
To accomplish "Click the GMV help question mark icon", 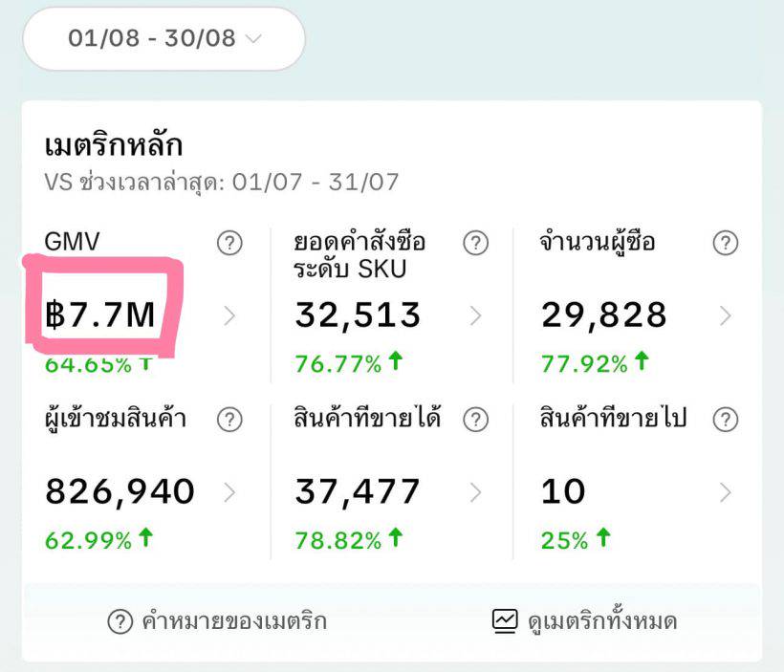I will (229, 244).
